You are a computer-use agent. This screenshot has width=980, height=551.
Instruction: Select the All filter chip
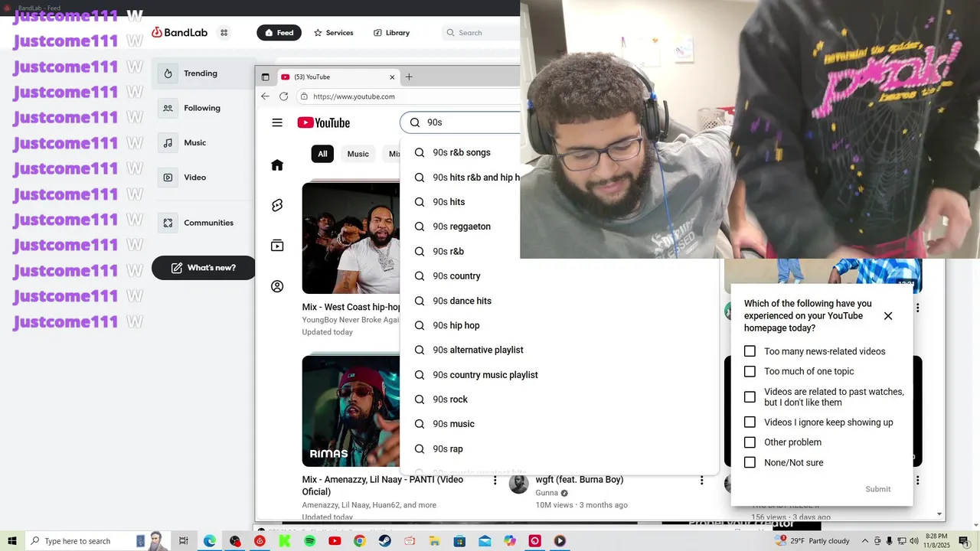click(x=322, y=154)
